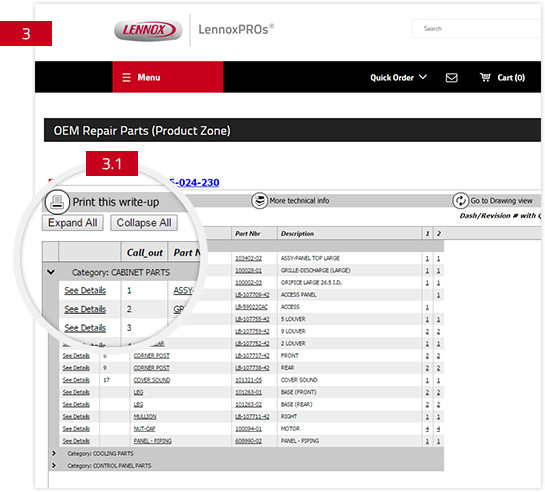Collapse the CABINET PARTS category
The width and height of the screenshot is (545, 492).
[x=51, y=272]
